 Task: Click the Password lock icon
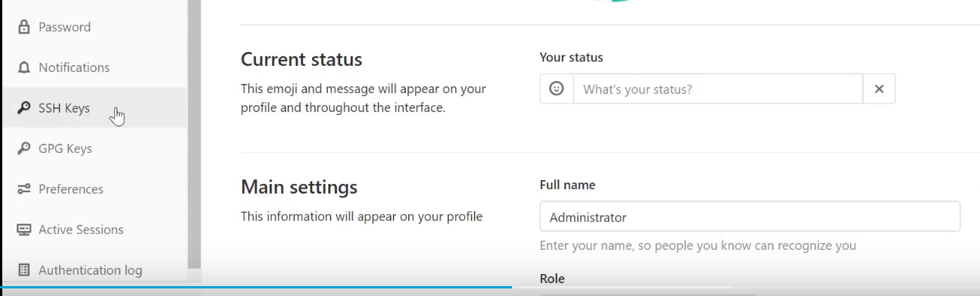(x=23, y=27)
